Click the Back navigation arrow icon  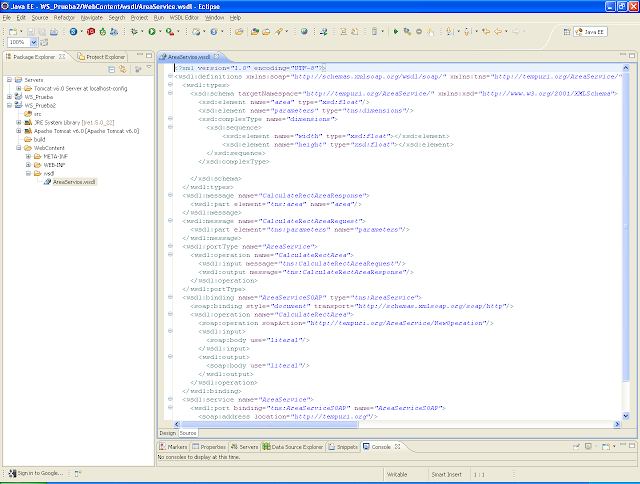click(498, 31)
